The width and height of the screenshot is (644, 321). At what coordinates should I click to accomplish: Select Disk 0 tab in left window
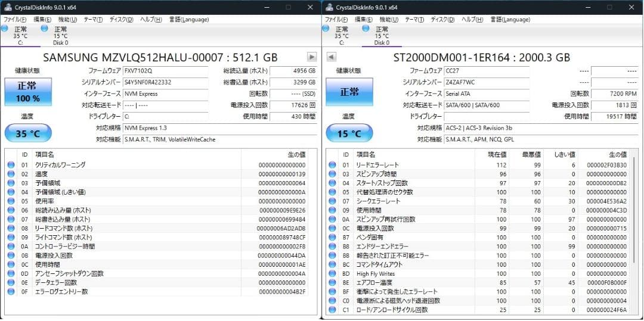(x=60, y=36)
